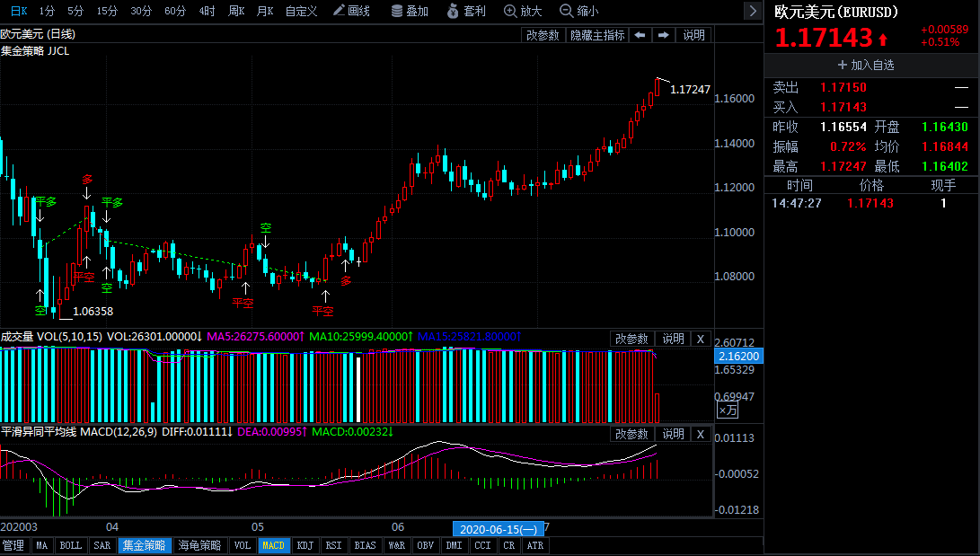Zoom in the chart with 放大
This screenshot has width=980, height=556.
tap(524, 11)
